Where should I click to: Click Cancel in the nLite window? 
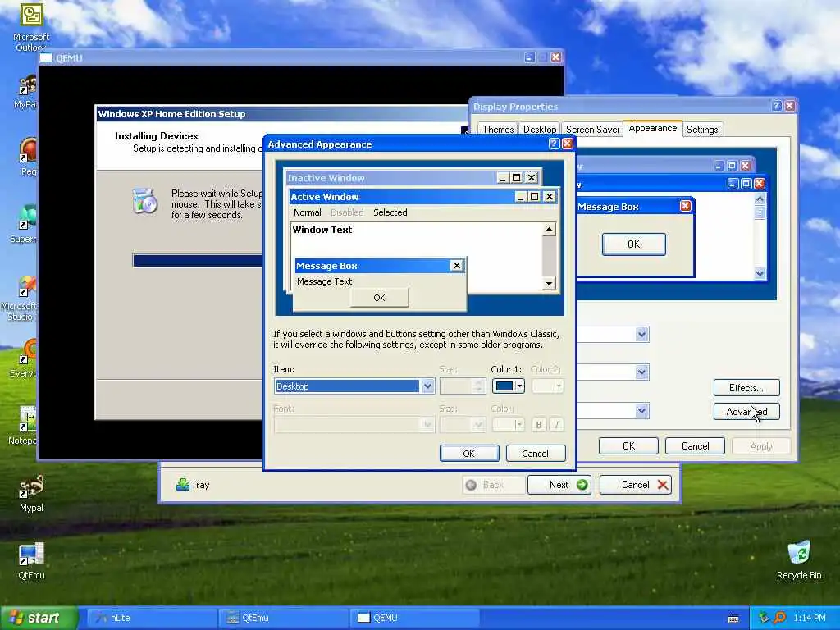[636, 484]
